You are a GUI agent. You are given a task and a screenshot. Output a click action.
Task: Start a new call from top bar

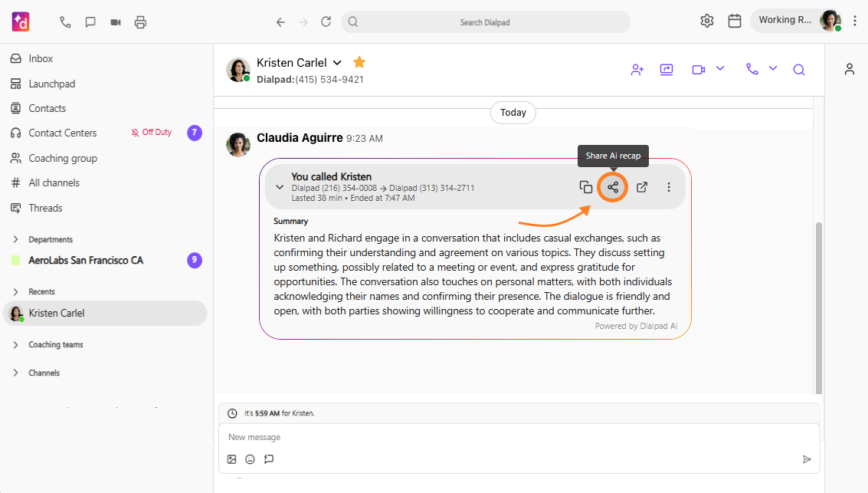pos(65,22)
